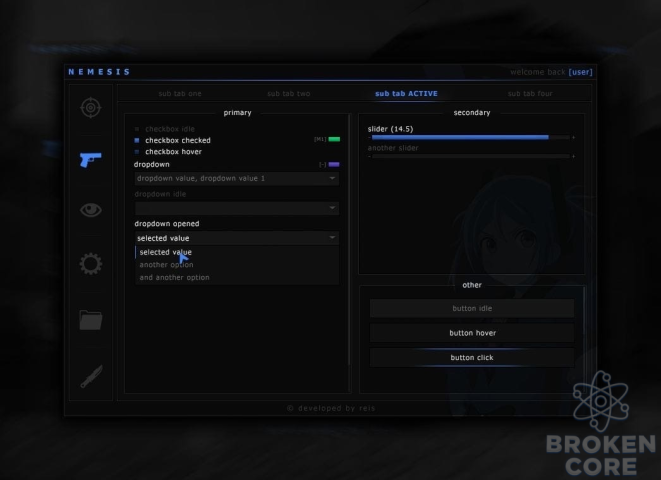661x480 pixels.
Task: Open the empty dropdown idle combo box
Action: tap(236, 208)
